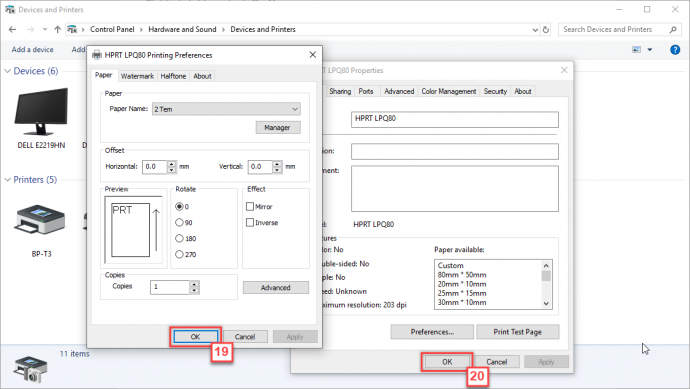Click the Horizontal offset field
This screenshot has width=690, height=389.
pyautogui.click(x=154, y=167)
